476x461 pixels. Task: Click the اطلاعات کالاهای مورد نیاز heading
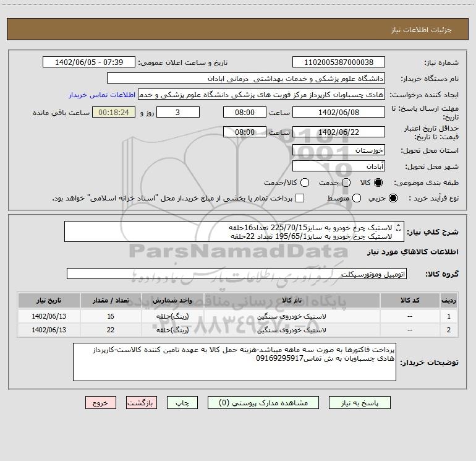(x=413, y=252)
